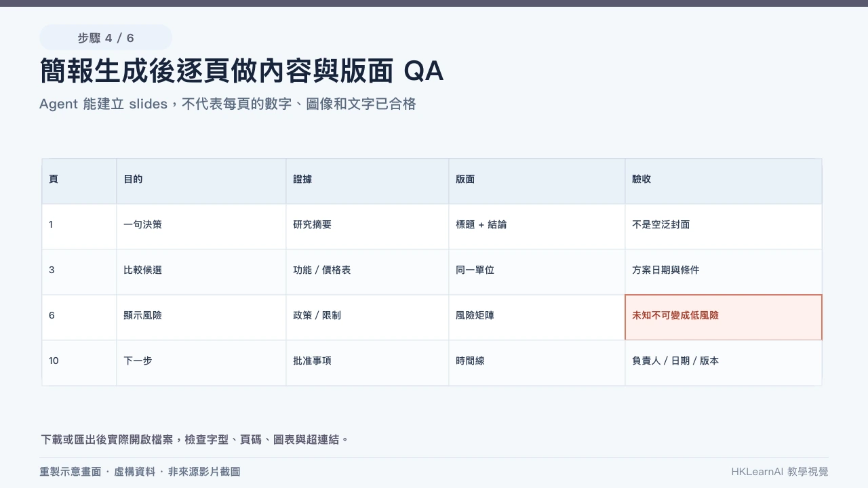Select the 研究摘要 cell
Image resolution: width=868 pixels, height=488 pixels.
(368, 226)
